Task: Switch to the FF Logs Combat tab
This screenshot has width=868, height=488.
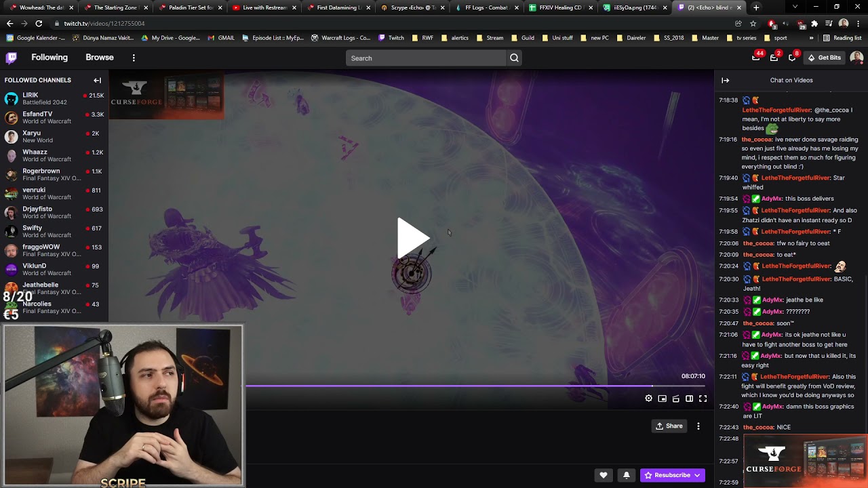Action: [x=486, y=7]
